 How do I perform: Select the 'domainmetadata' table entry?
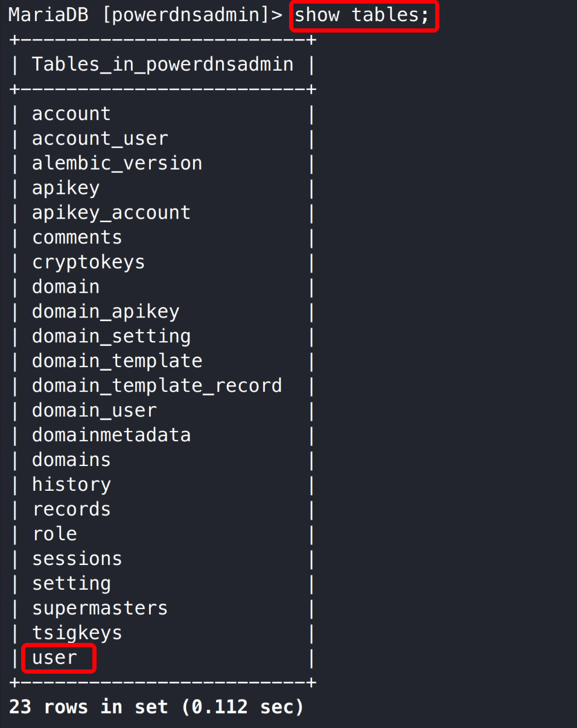pyautogui.click(x=111, y=435)
